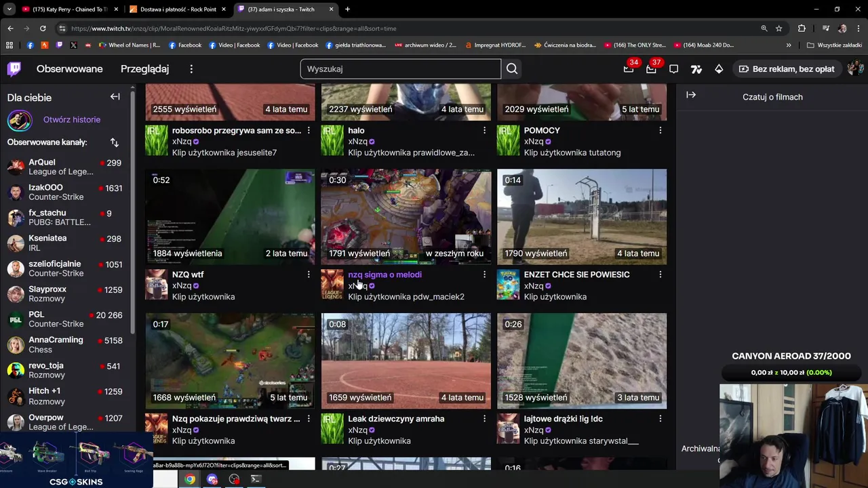Click the Wyszukaj search field

tap(401, 68)
